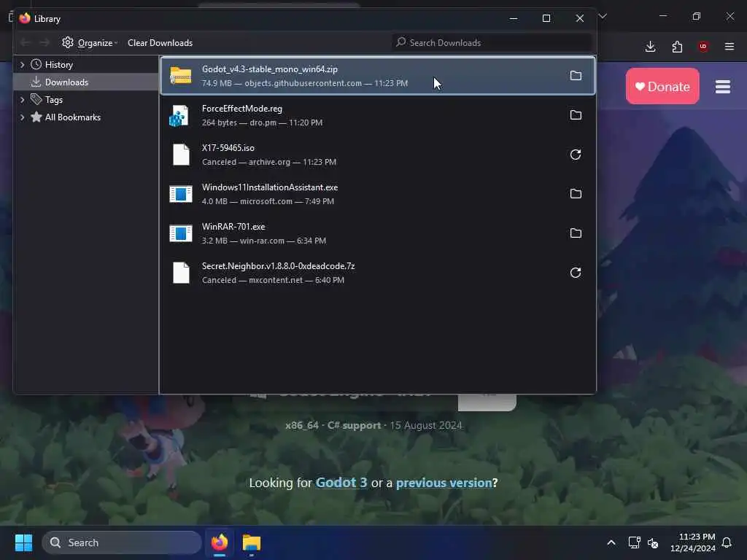Open the WinRAR-701.exe containing folder

(x=576, y=233)
